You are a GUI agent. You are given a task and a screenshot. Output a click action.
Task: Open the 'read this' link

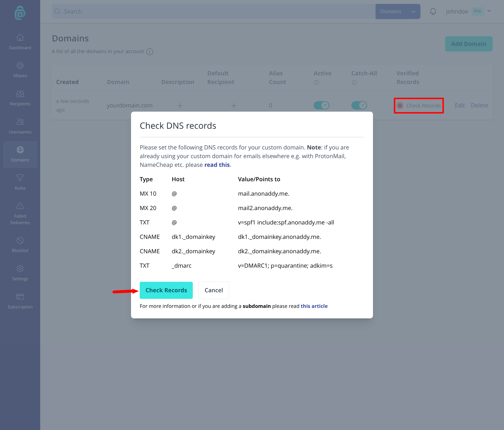[217, 165]
